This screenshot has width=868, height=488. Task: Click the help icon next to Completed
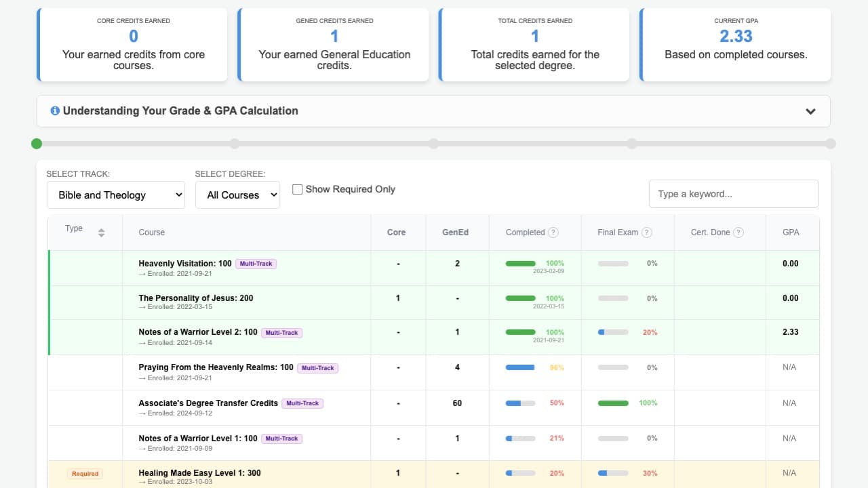(x=553, y=232)
